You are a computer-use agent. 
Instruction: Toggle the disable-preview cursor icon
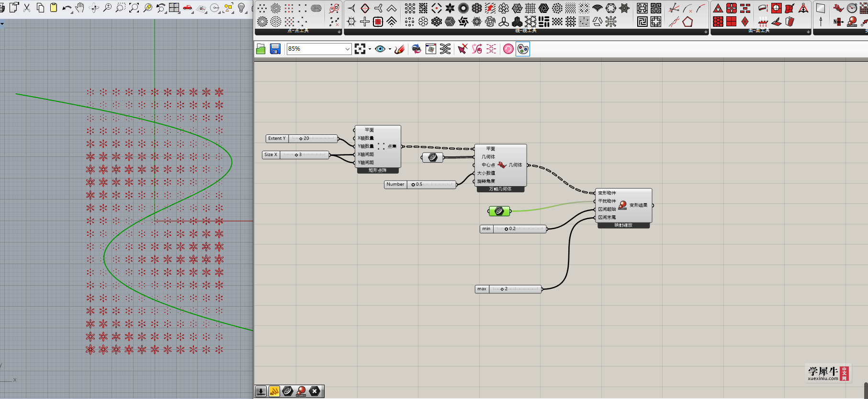[462, 49]
